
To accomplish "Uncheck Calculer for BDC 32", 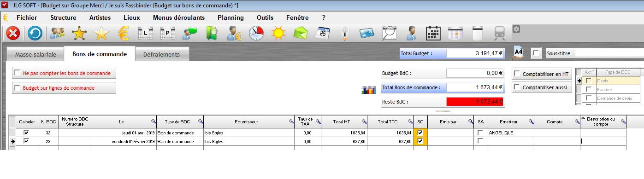I will click(x=26, y=133).
